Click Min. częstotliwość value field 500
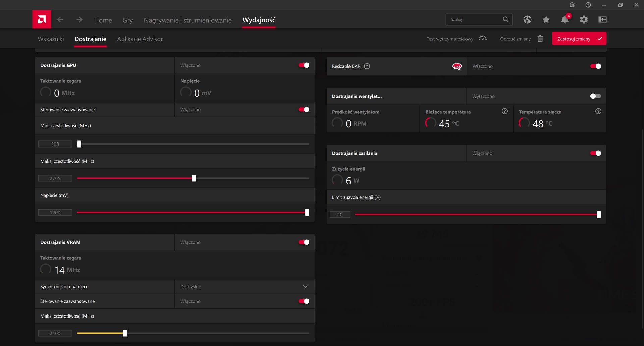 [x=55, y=144]
